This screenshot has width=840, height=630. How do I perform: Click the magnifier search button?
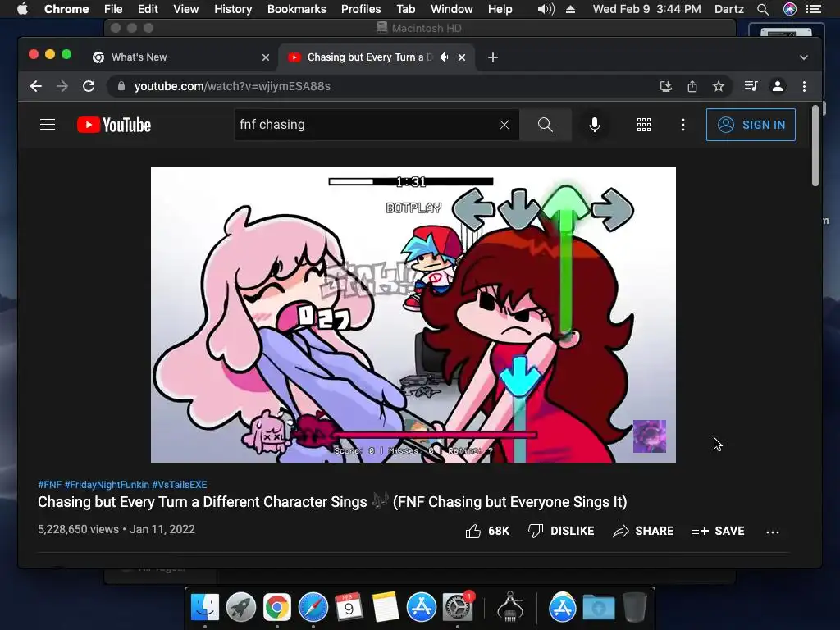(546, 125)
